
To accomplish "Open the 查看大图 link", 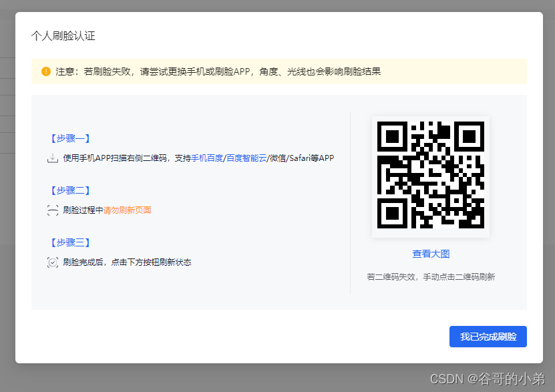I will tap(431, 254).
